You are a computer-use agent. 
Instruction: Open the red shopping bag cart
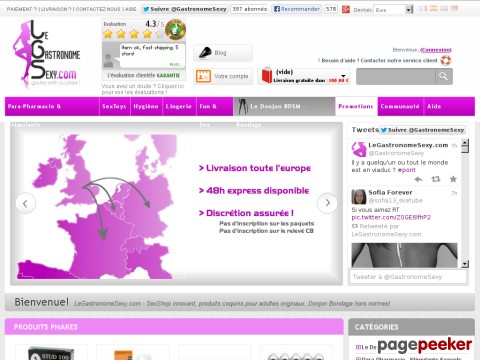coord(267,75)
